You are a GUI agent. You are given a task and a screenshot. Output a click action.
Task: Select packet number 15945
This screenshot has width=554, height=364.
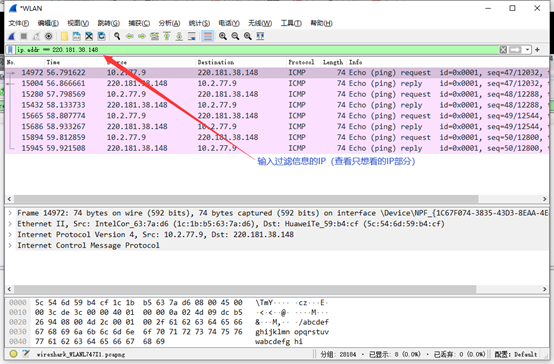point(277,148)
